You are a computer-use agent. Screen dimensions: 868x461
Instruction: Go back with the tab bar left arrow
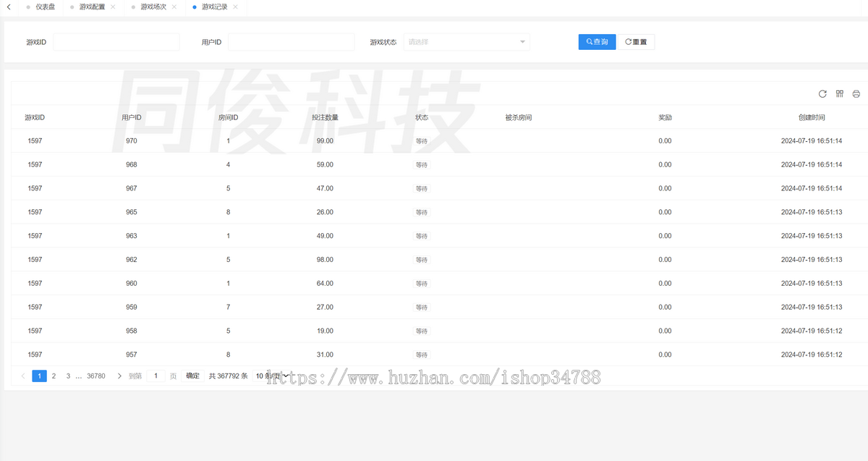[x=8, y=7]
